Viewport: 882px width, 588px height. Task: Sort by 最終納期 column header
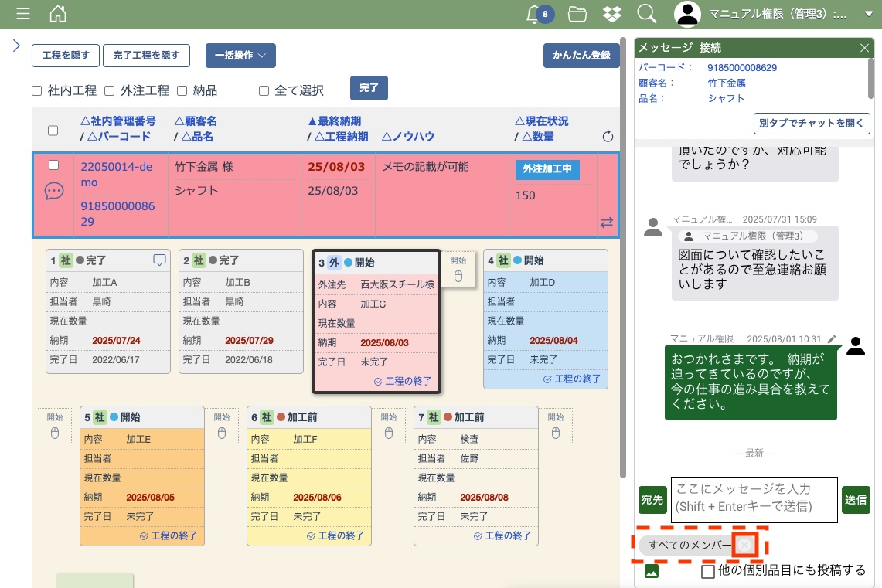click(334, 121)
